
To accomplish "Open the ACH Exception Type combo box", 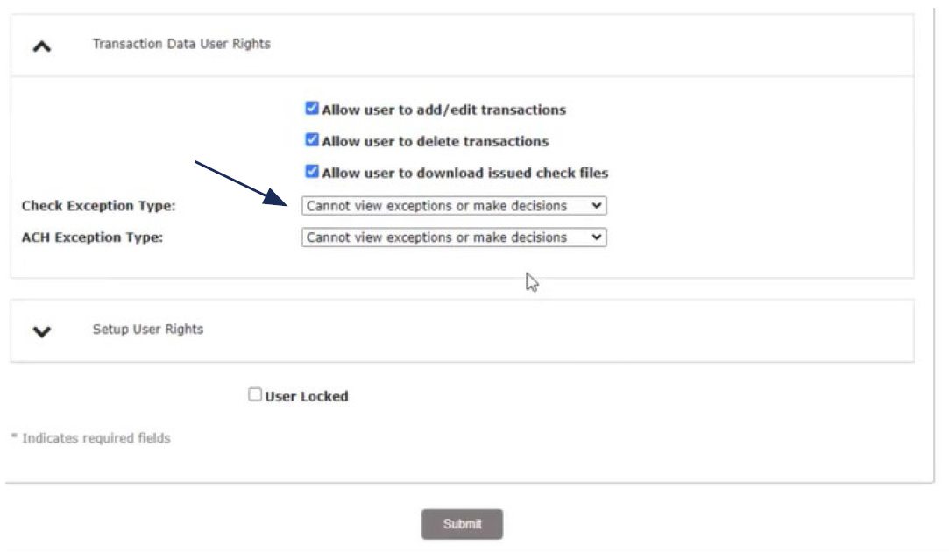I will 453,237.
